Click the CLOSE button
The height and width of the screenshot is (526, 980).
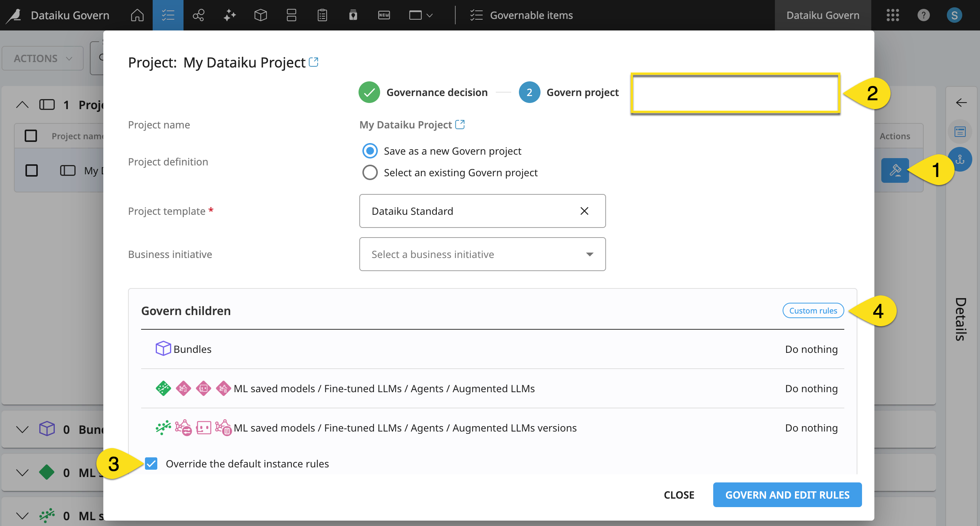pyautogui.click(x=679, y=495)
